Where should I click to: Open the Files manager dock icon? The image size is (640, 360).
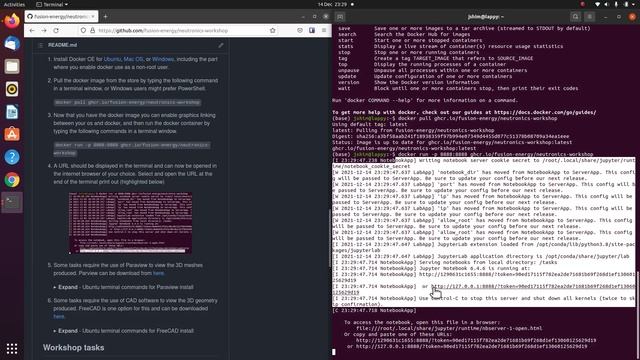tap(12, 66)
